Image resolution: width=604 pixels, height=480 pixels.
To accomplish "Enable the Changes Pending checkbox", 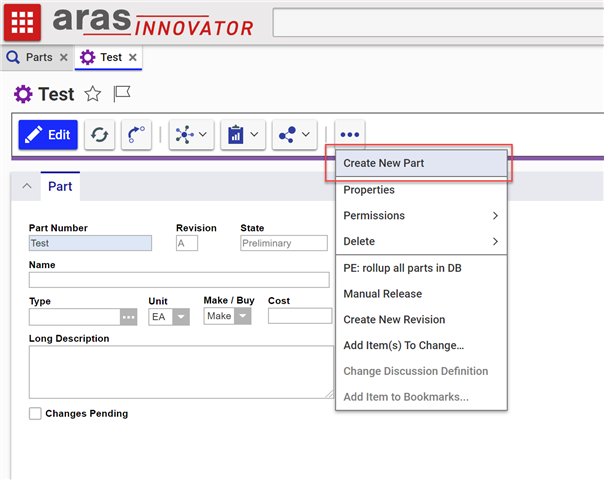I will click(x=36, y=413).
